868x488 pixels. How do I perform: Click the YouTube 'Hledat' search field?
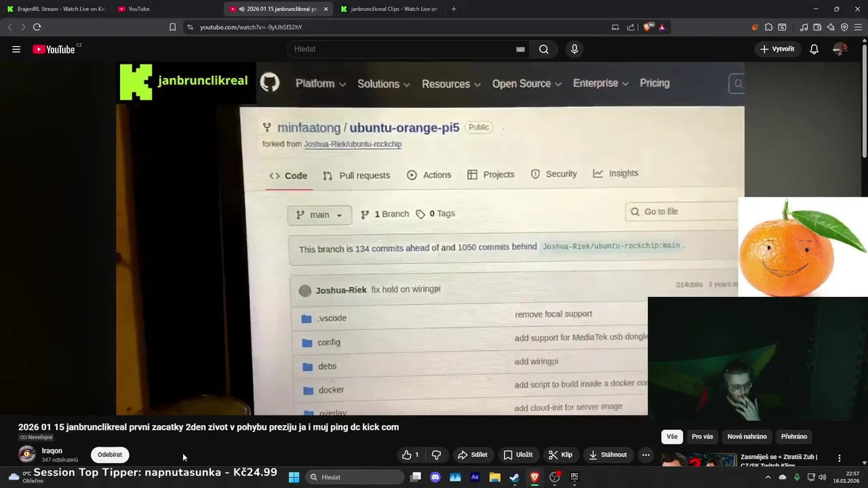(407, 49)
